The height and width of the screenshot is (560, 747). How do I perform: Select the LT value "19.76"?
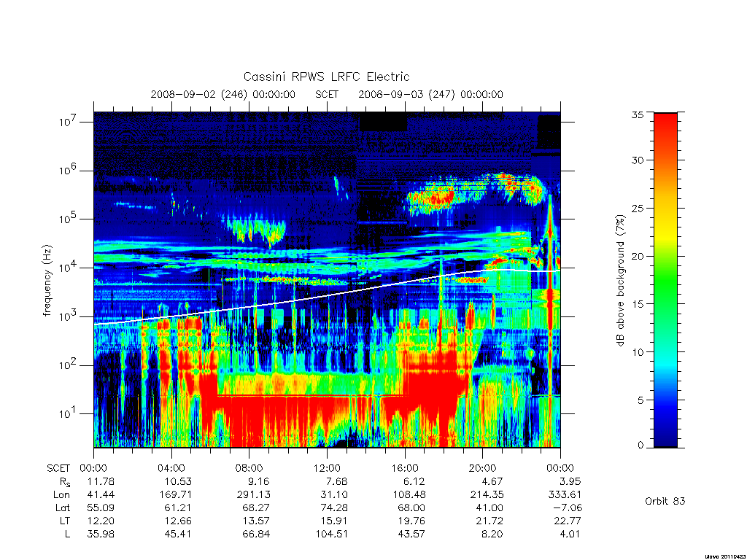(x=411, y=521)
